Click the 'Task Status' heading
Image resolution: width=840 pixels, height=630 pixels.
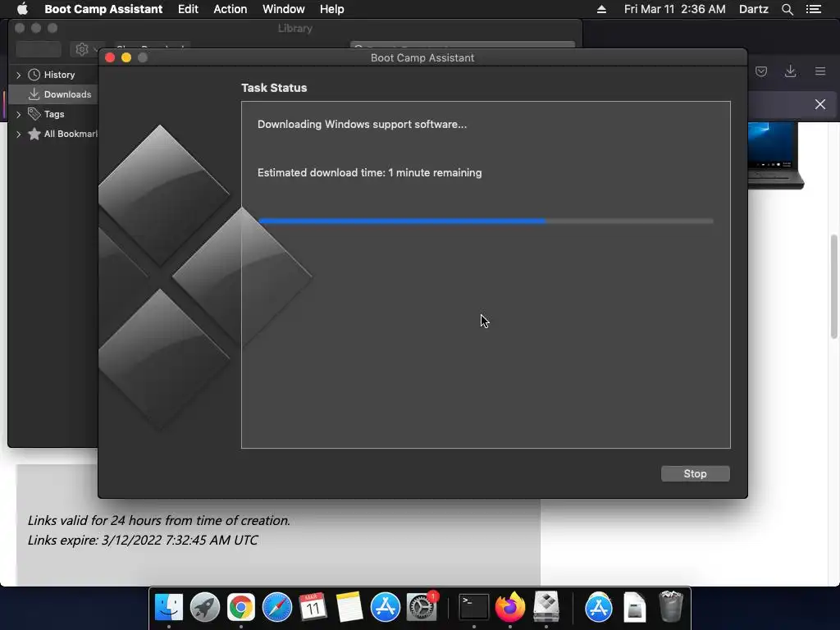click(x=274, y=88)
